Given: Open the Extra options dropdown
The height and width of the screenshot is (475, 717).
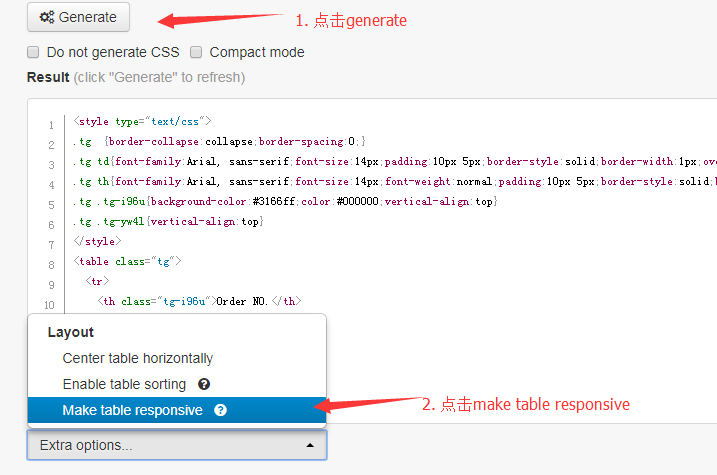Looking at the screenshot, I should tap(177, 445).
